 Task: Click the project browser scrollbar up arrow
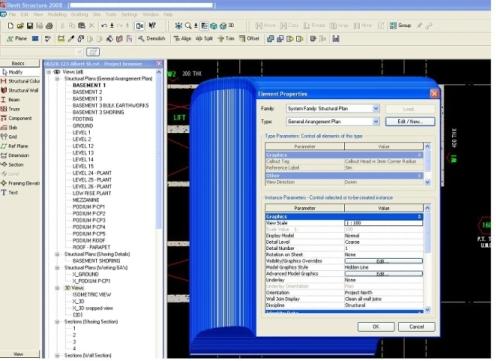(x=159, y=72)
